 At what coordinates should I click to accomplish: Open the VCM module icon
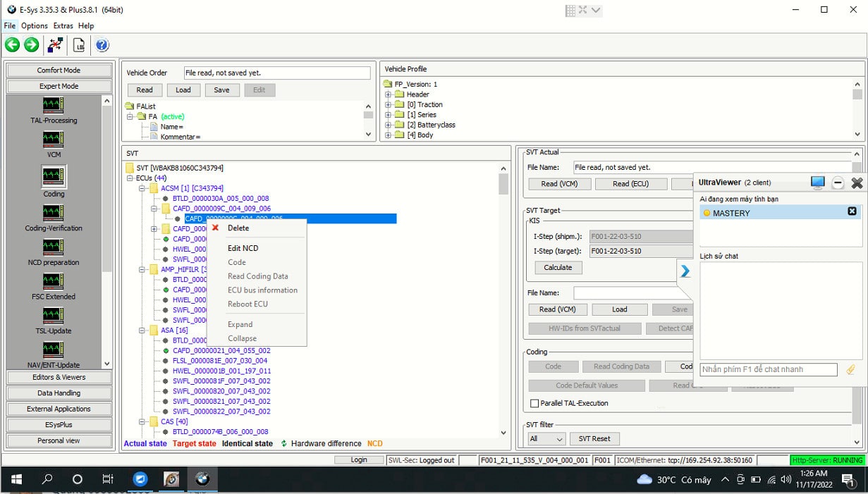click(x=54, y=139)
